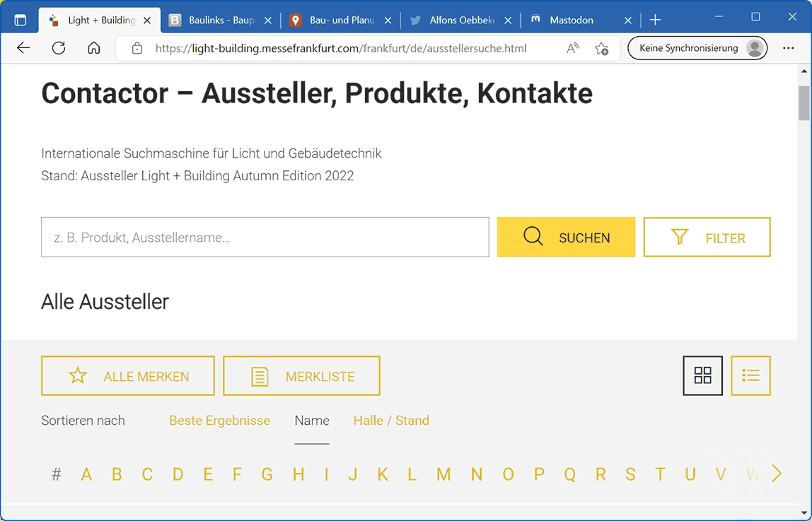Reload the page with the refresh icon
The height and width of the screenshot is (521, 812).
pos(59,48)
